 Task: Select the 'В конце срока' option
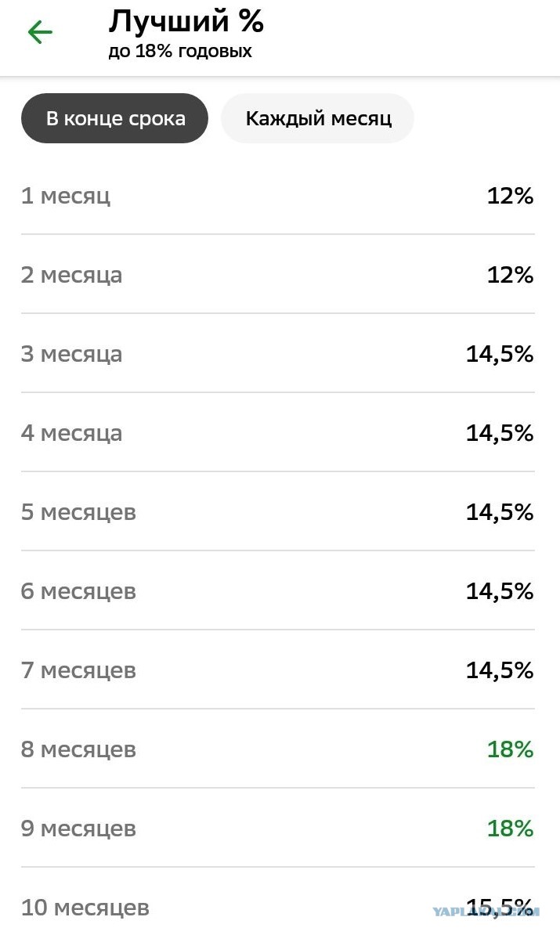[114, 118]
